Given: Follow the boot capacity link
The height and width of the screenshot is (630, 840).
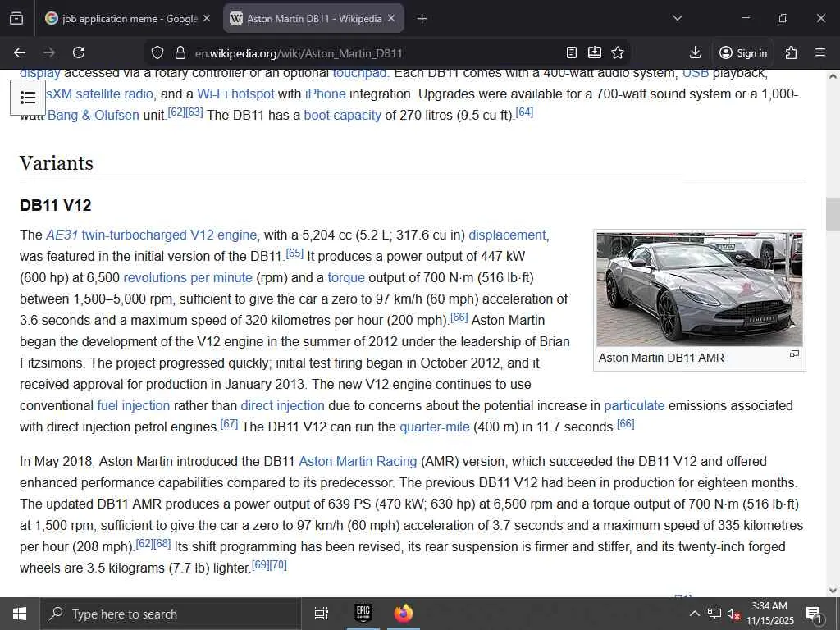Looking at the screenshot, I should pyautogui.click(x=342, y=116).
